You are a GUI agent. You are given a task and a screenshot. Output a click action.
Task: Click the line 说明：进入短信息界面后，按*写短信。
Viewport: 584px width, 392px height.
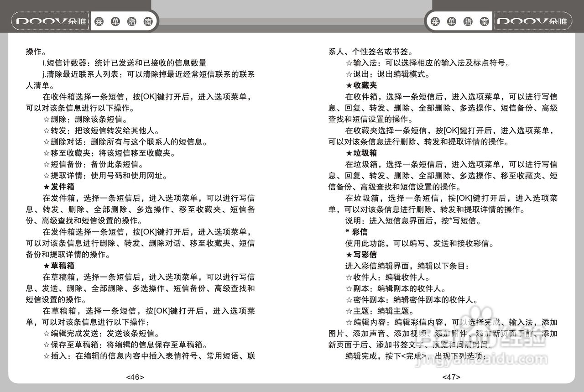pyautogui.click(x=413, y=221)
